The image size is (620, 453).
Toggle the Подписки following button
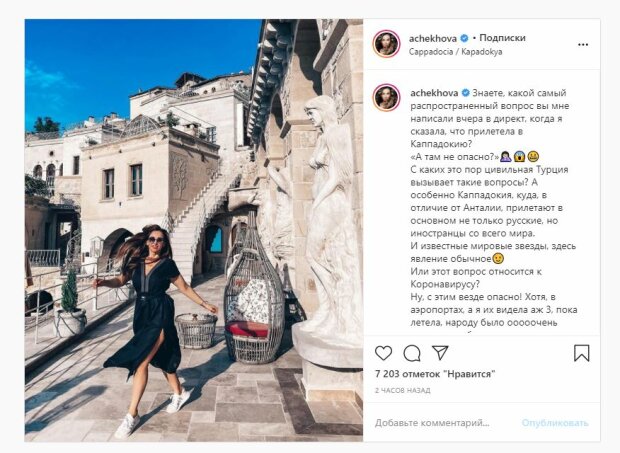tap(502, 38)
